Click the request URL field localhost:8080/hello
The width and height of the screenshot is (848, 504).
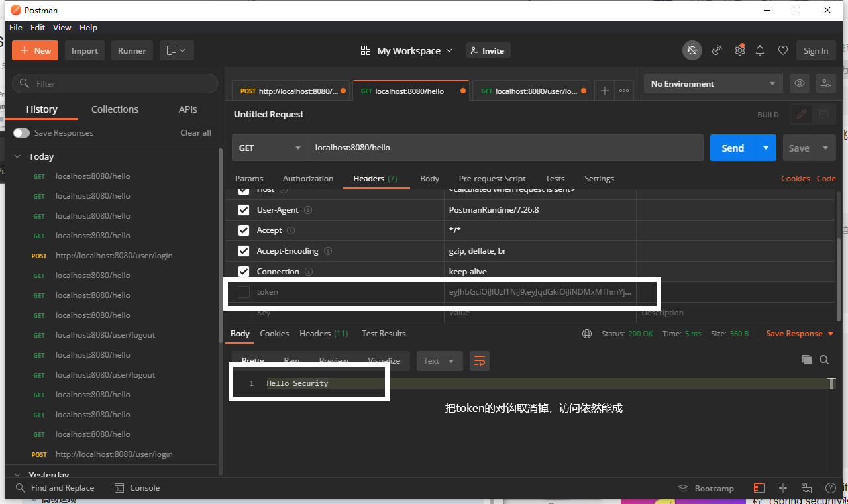click(x=506, y=148)
